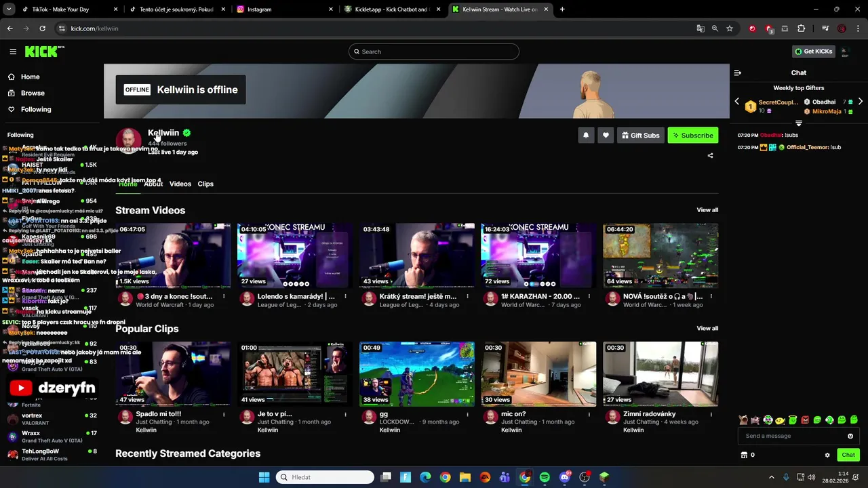Open options menu for 'KARAZHAN' video

click(589, 296)
